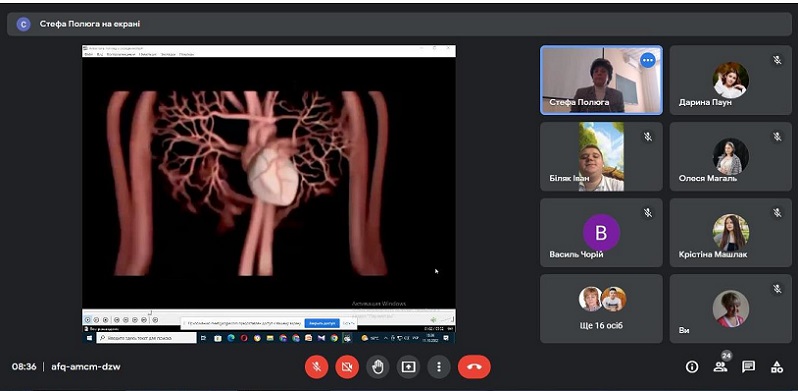Click Крістіна Машлак name label
This screenshot has width=798, height=391.
[712, 254]
